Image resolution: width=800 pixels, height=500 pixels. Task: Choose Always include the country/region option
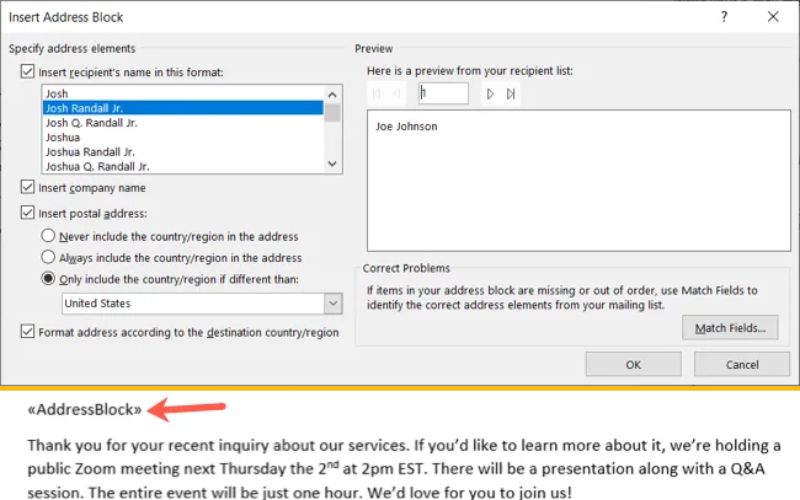tap(48, 257)
